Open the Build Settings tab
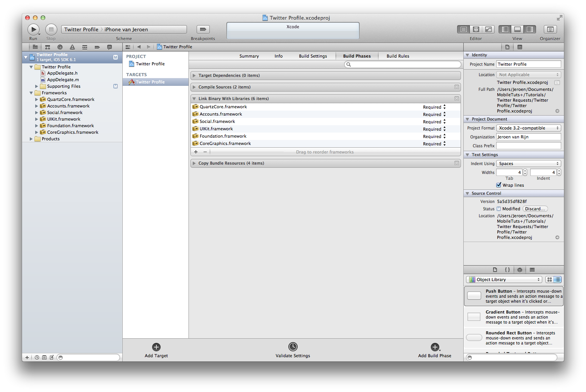 click(313, 56)
